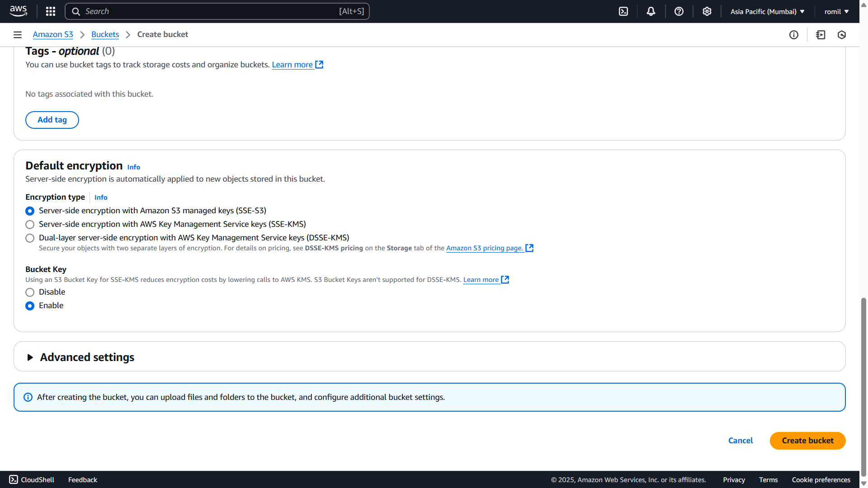Open the info panel icon at top right
This screenshot has width=868, height=488.
[x=794, y=35]
